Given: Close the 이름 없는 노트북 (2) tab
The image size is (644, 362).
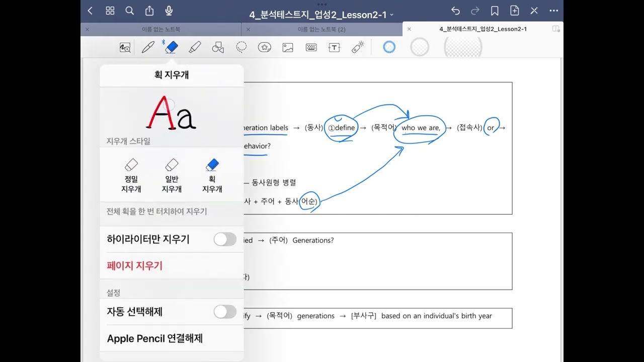Looking at the screenshot, I should point(248,29).
